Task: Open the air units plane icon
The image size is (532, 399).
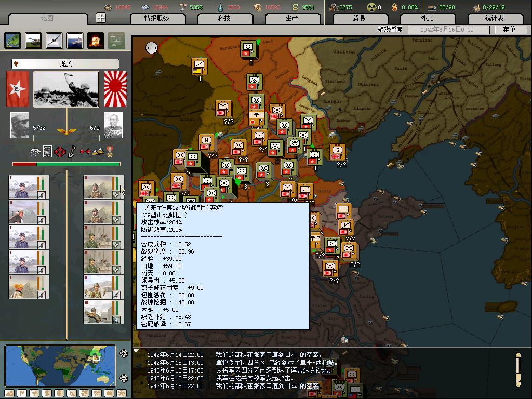Action: pos(54,41)
